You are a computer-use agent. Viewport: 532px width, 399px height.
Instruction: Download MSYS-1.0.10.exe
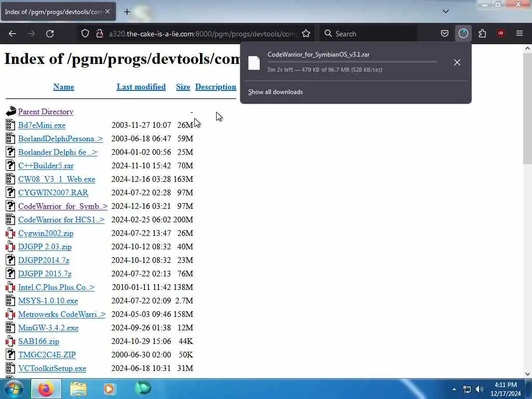tap(48, 301)
